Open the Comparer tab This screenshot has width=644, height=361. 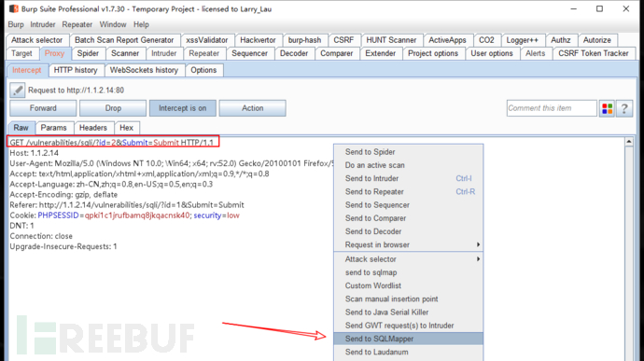[336, 53]
